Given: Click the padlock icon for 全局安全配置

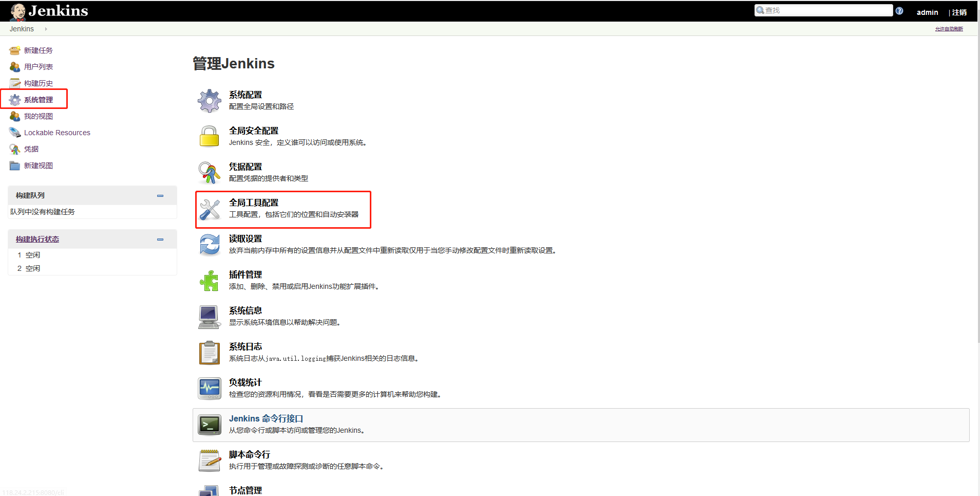Looking at the screenshot, I should click(210, 137).
